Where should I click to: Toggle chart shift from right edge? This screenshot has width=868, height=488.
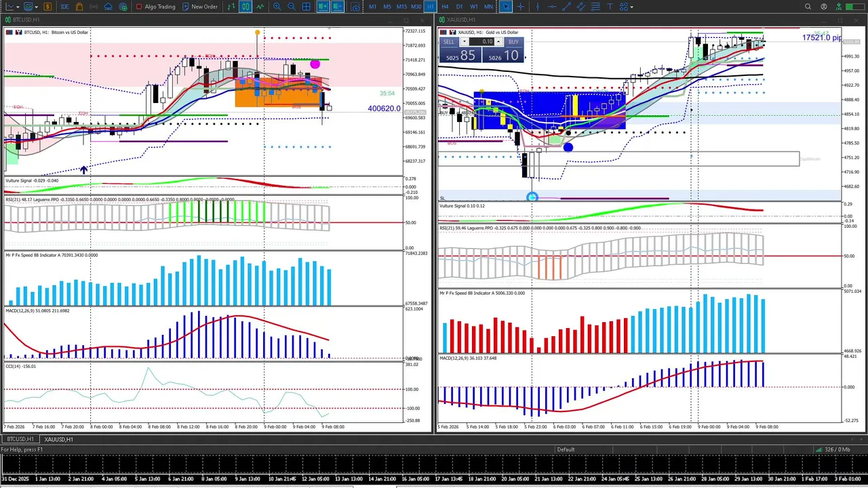(x=337, y=7)
